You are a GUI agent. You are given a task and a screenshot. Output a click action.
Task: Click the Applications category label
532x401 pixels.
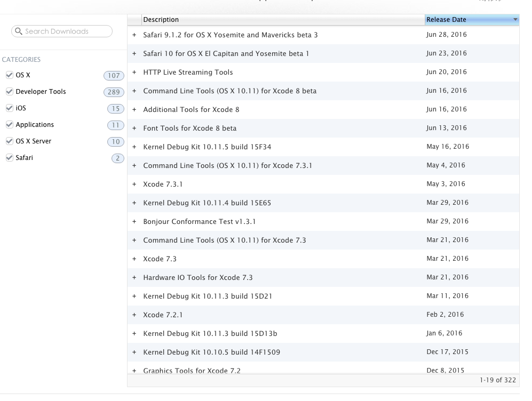click(x=35, y=125)
